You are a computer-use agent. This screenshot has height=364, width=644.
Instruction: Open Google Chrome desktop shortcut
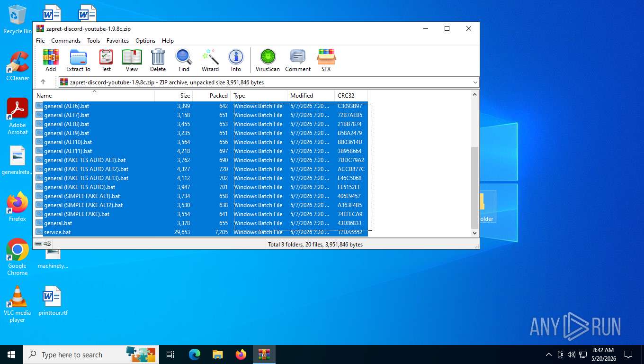[x=18, y=257]
